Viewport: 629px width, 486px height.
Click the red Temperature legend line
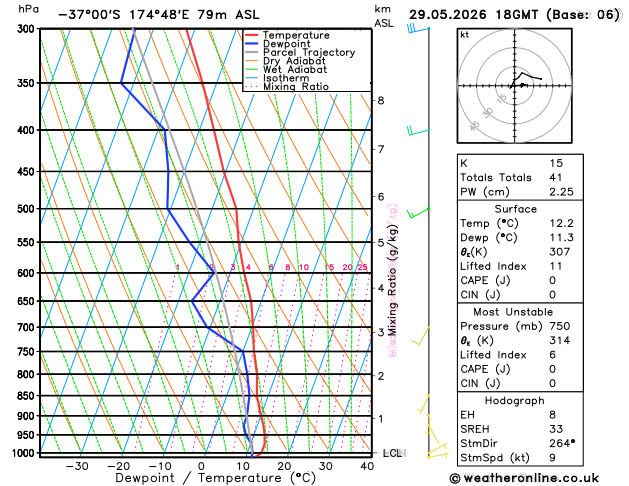[252, 35]
